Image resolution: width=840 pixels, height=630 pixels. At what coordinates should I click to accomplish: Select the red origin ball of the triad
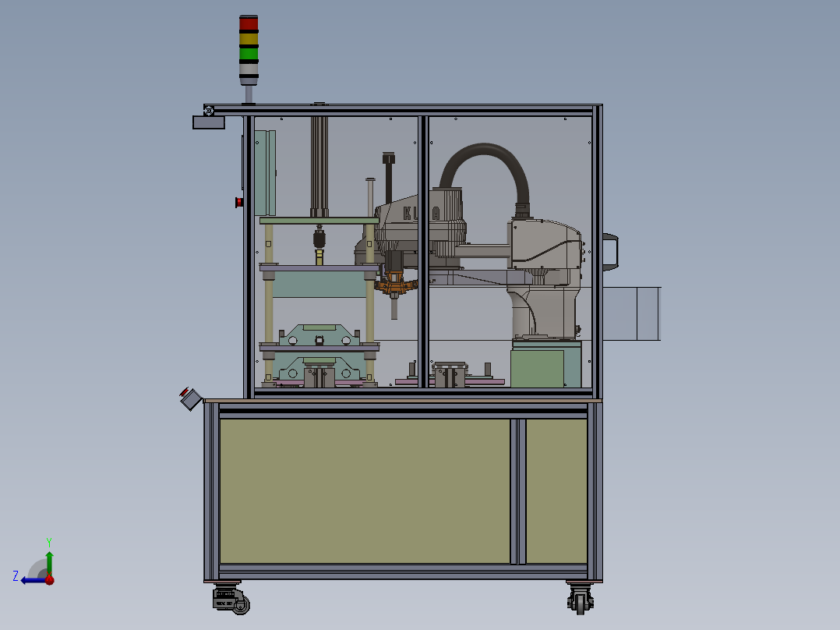(49, 579)
